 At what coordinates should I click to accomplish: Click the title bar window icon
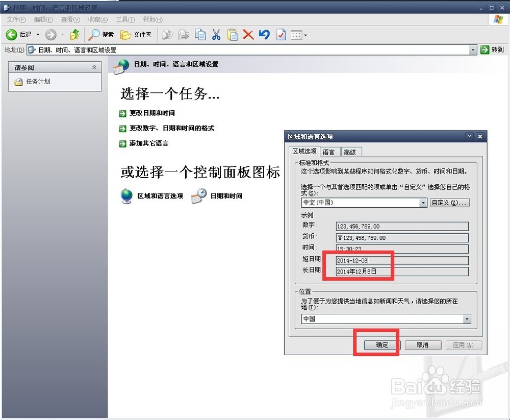pos(7,8)
